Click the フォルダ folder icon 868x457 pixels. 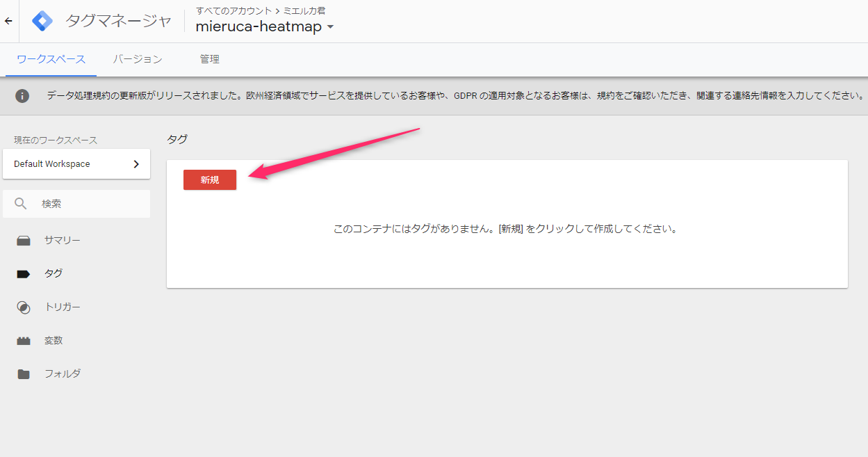(x=24, y=374)
